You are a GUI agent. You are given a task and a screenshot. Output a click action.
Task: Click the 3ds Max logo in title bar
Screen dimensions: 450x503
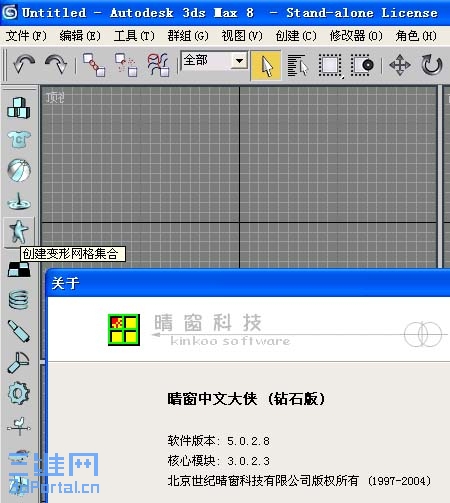(x=10, y=13)
